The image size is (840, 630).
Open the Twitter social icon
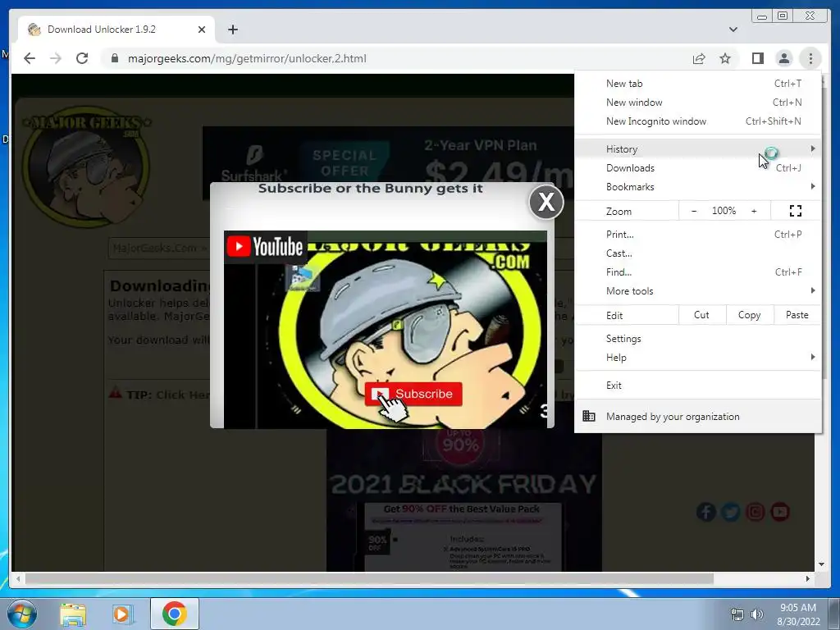tap(731, 512)
